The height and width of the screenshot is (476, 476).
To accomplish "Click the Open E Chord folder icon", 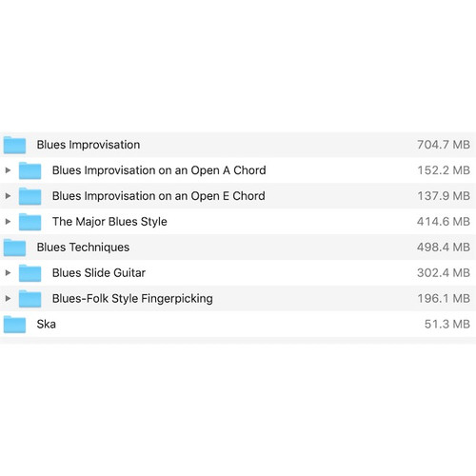I will (x=30, y=196).
